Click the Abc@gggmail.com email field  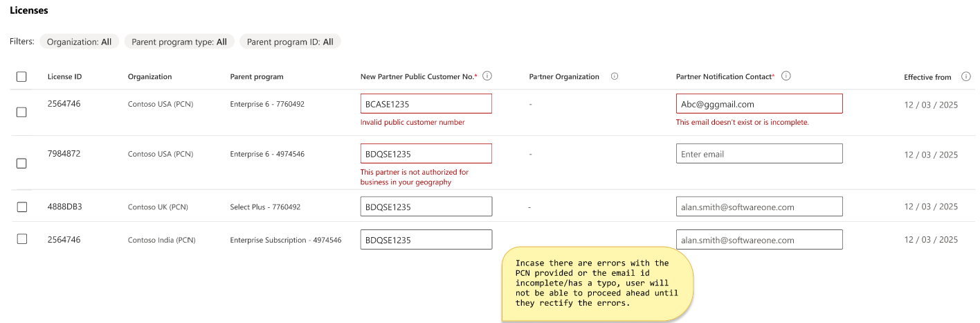[759, 104]
